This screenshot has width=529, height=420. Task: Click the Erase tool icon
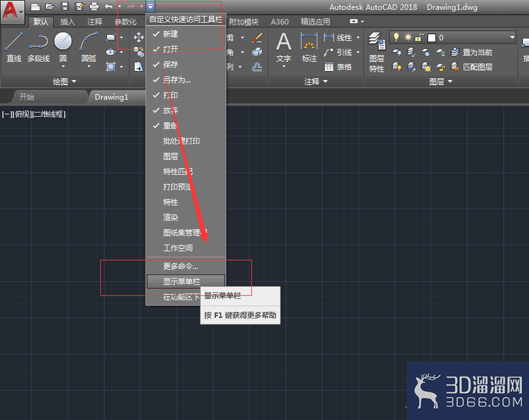(257, 37)
